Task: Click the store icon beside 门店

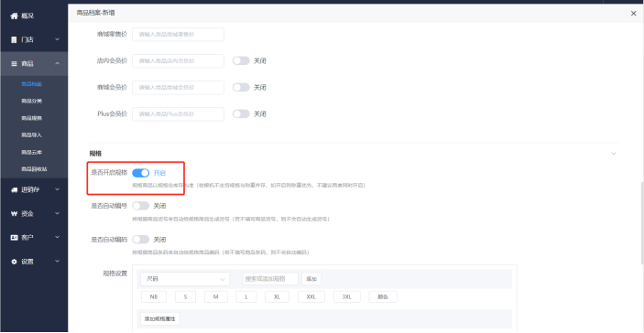Action: point(14,39)
